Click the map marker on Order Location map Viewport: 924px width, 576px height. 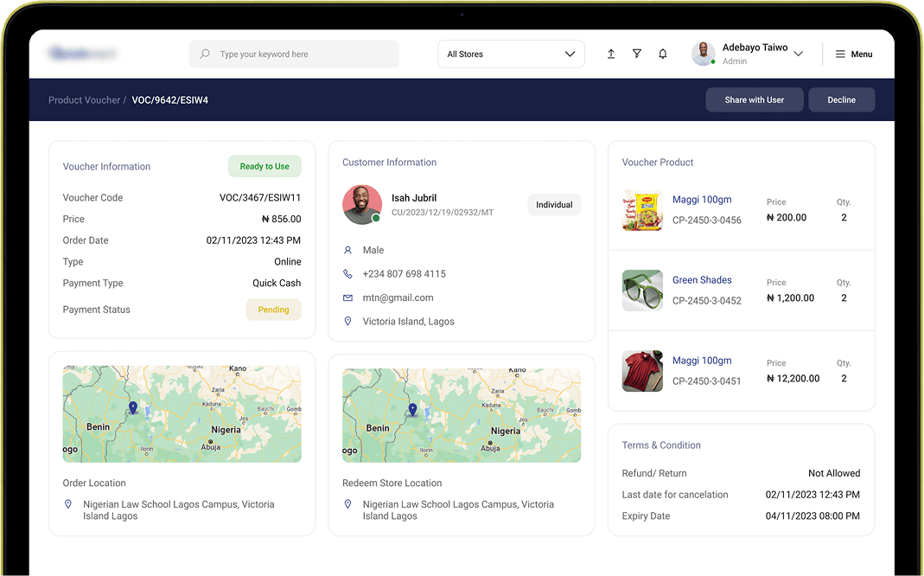(133, 407)
